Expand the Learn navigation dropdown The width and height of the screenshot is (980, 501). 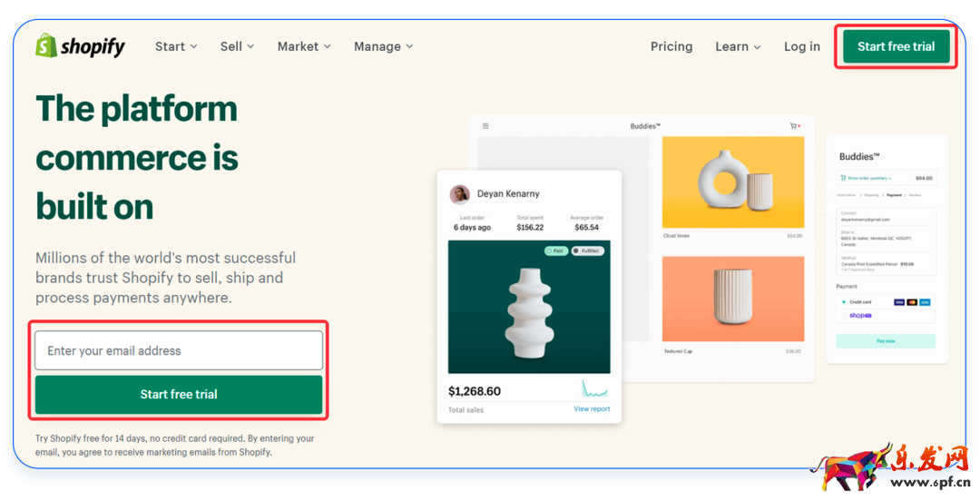738,46
